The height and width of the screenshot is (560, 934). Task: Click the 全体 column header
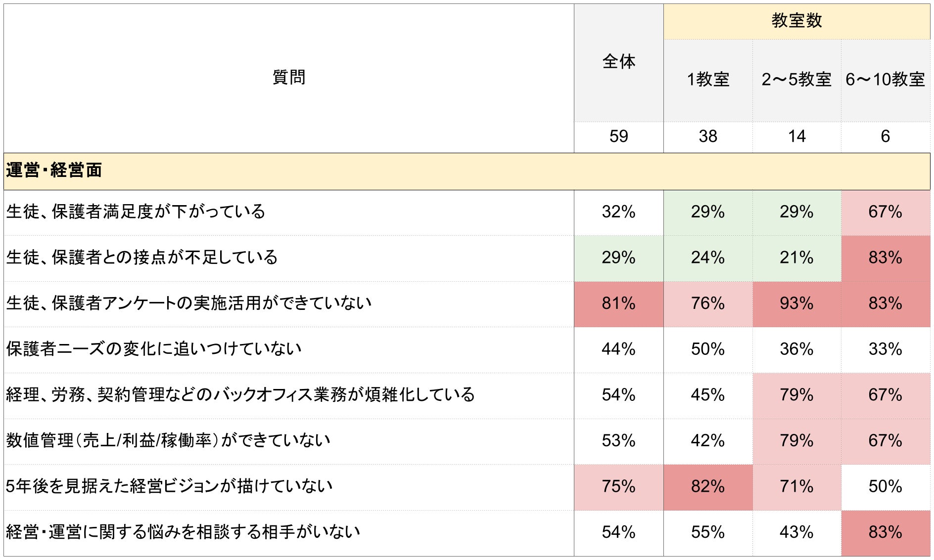618,62
